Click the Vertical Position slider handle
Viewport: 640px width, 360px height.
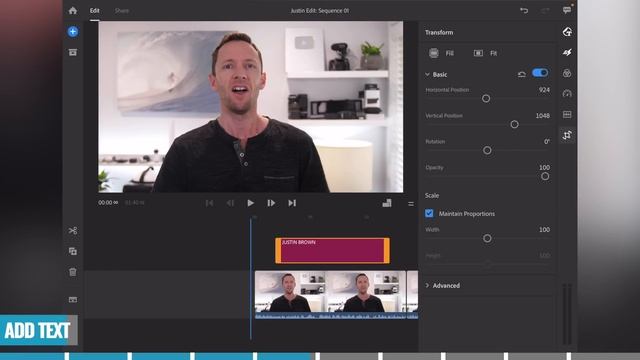point(514,124)
